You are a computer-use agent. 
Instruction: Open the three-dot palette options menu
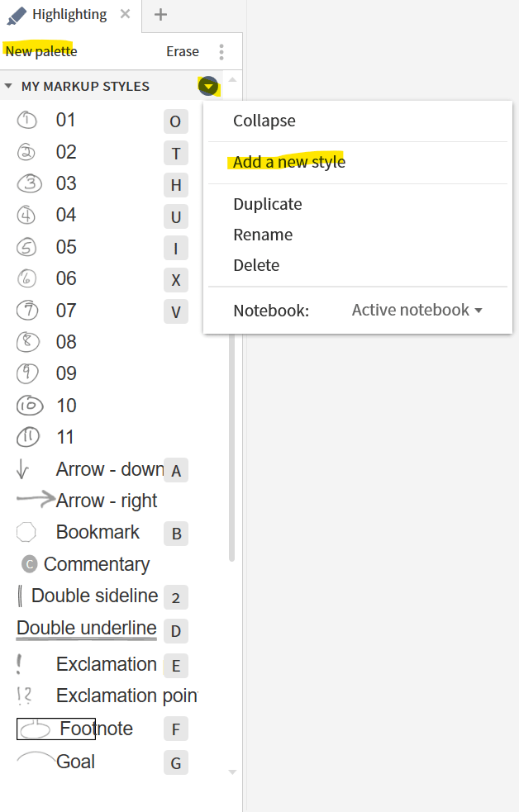click(221, 52)
